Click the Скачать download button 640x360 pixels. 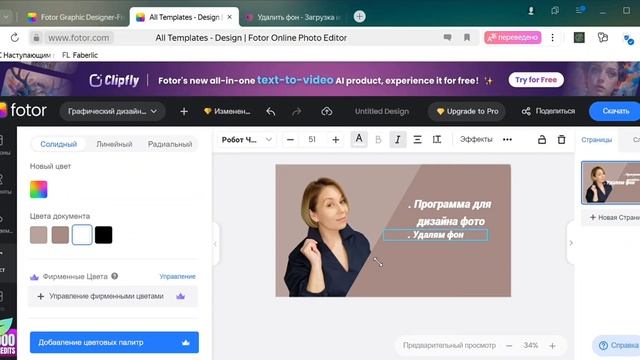[615, 111]
